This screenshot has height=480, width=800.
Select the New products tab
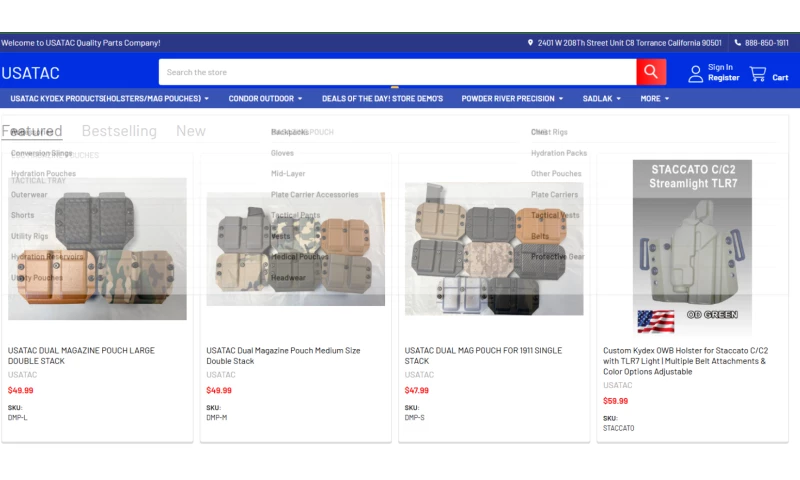pos(191,131)
